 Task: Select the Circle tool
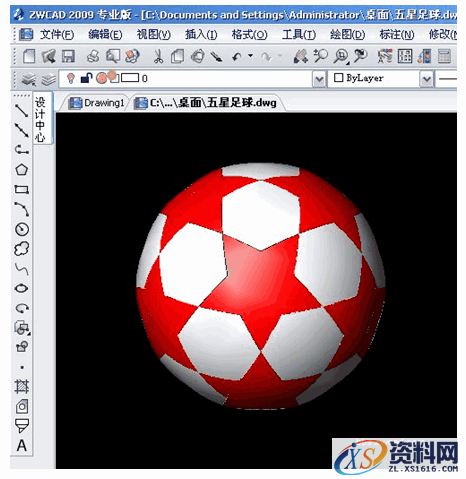click(x=22, y=229)
